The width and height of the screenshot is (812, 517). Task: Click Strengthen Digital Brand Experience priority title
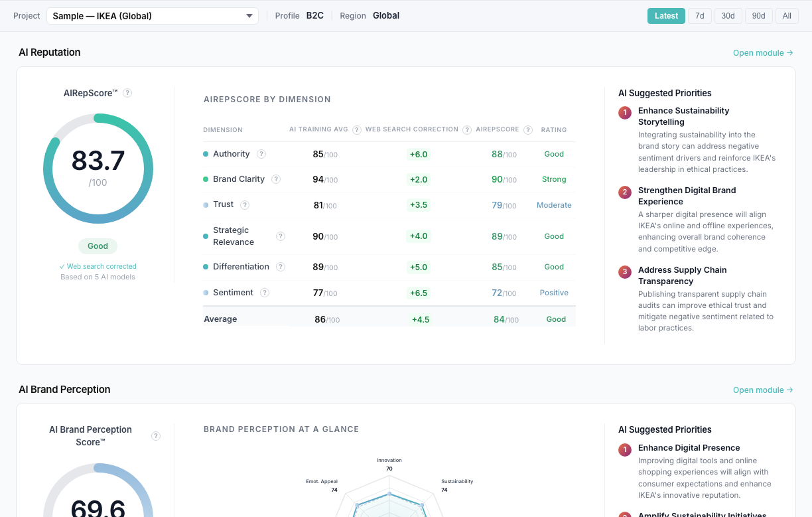687,196
